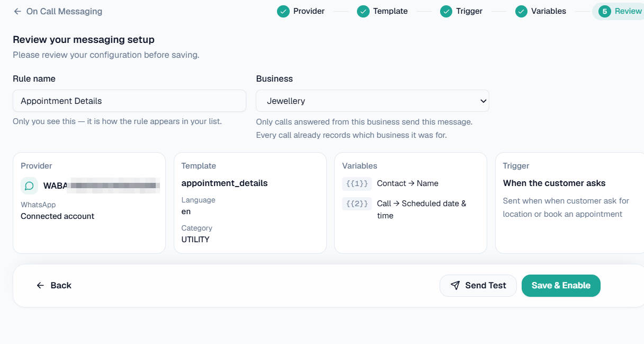This screenshot has width=644, height=344.
Task: Click the UTILITY category value
Action: point(195,240)
